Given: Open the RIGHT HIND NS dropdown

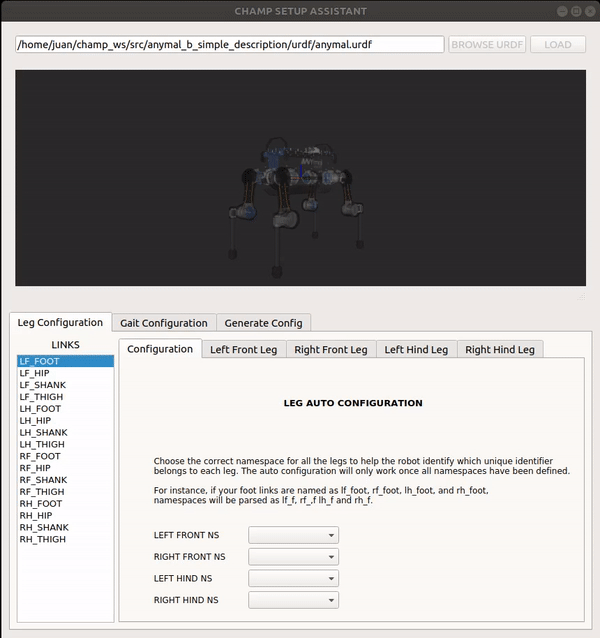Looking at the screenshot, I should point(293,600).
